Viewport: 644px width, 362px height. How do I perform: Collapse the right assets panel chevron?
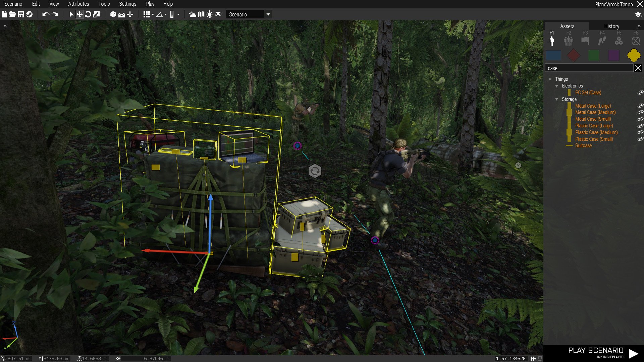[639, 26]
